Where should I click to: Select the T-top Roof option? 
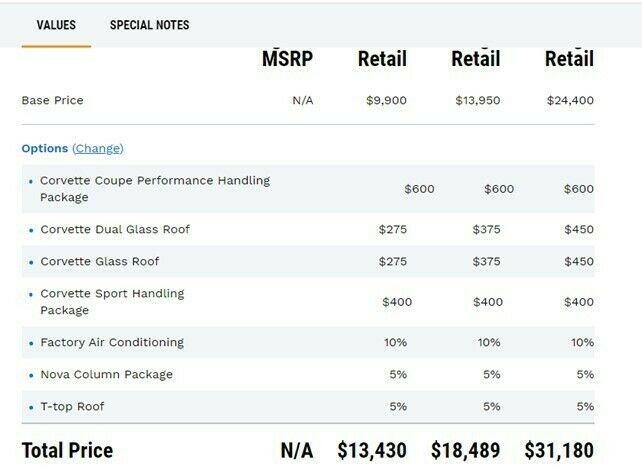click(72, 406)
